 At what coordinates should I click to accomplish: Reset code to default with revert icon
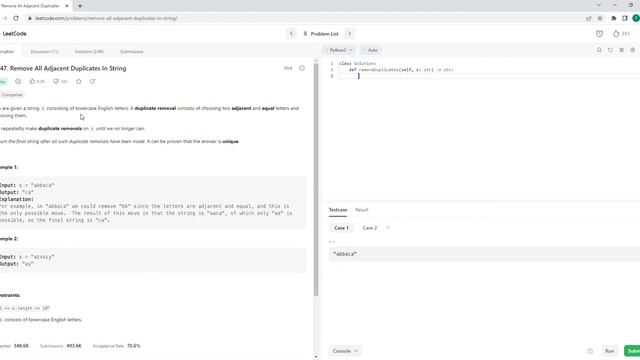[x=610, y=50]
